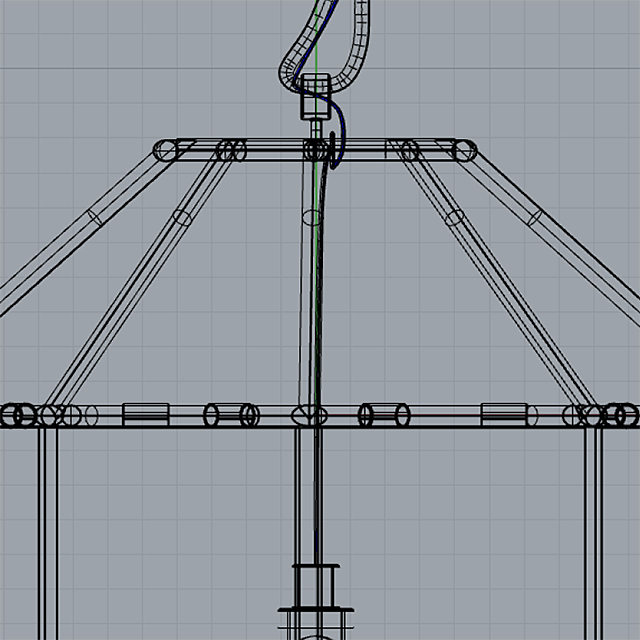Select the right end cap of top bar
Viewport: 640px width, 640px height.
coord(466,151)
